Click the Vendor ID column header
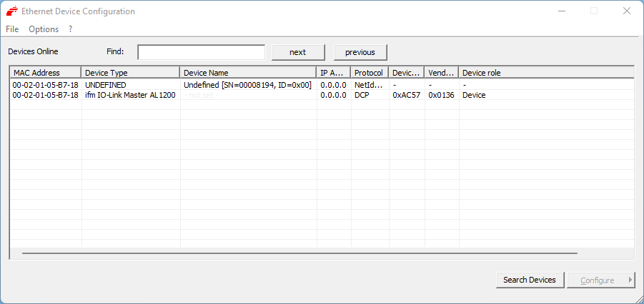The width and height of the screenshot is (644, 304). 441,73
